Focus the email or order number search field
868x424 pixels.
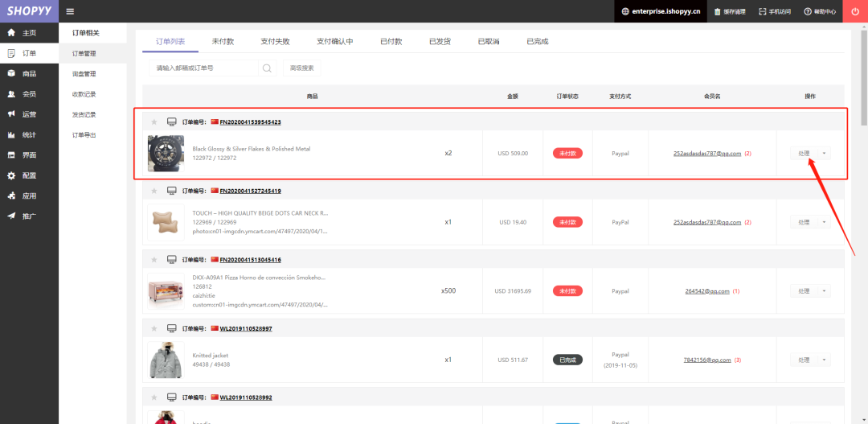pos(203,68)
